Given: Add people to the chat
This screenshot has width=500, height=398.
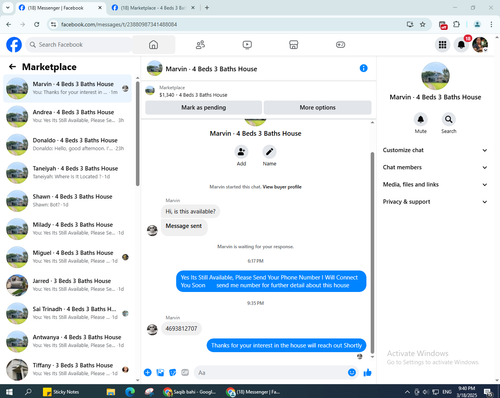Looking at the screenshot, I should (241, 152).
